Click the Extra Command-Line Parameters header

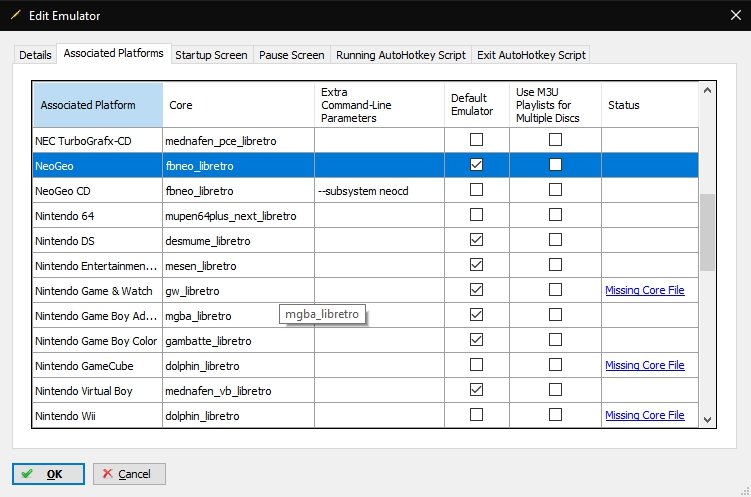click(379, 105)
